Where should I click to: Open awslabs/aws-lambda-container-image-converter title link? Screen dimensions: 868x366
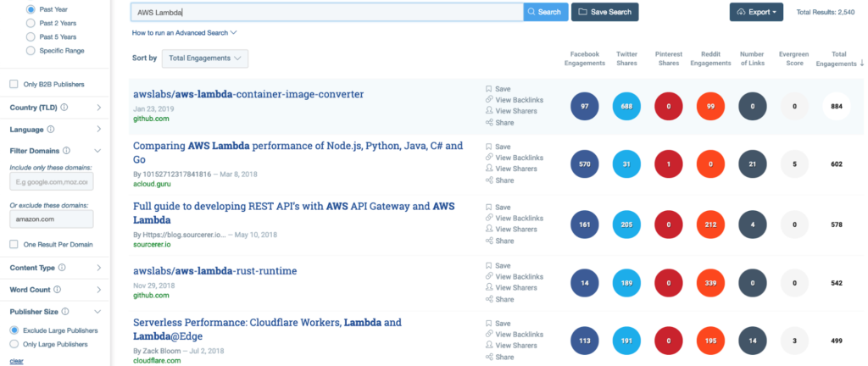coord(248,94)
